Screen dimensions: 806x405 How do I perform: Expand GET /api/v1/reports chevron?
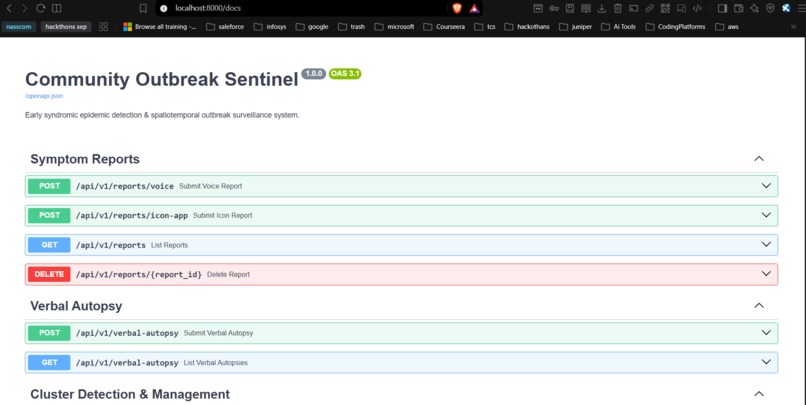click(x=766, y=244)
